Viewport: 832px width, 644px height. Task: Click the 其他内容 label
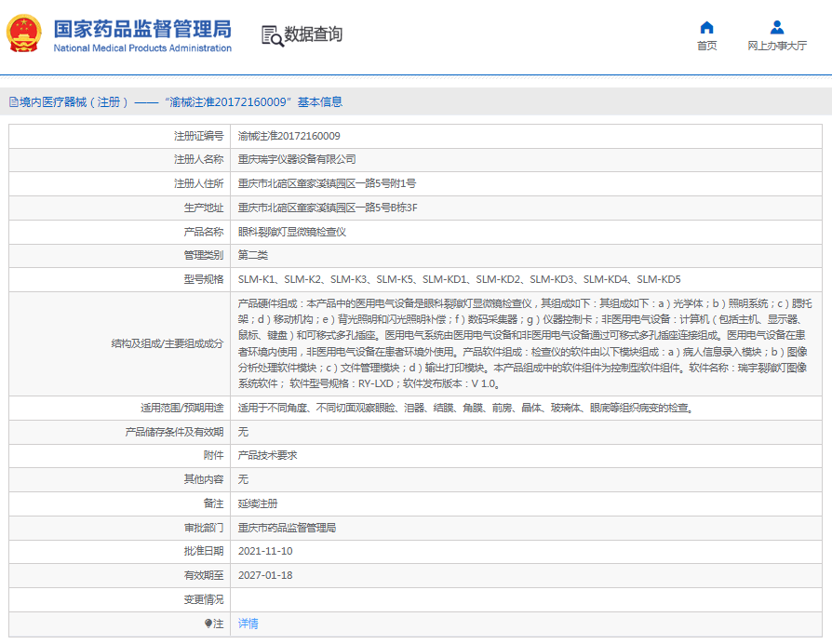point(204,479)
